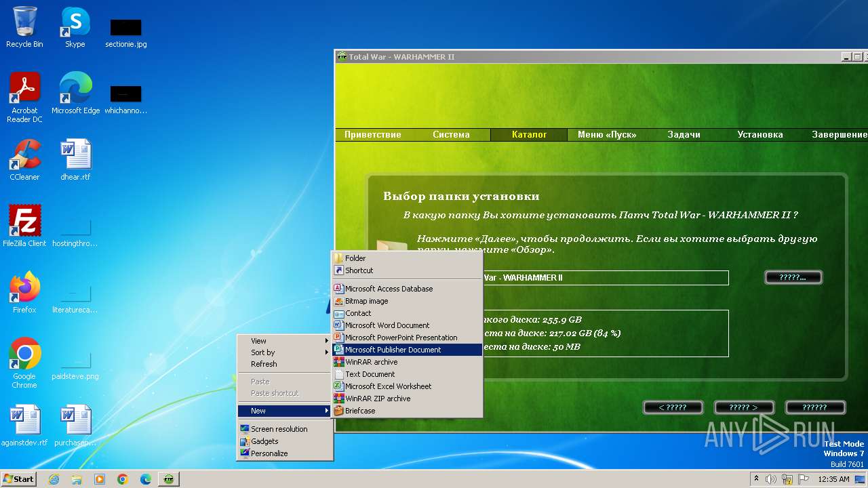The height and width of the screenshot is (488, 868).
Task: Create a new Text Document
Action: pyautogui.click(x=407, y=374)
